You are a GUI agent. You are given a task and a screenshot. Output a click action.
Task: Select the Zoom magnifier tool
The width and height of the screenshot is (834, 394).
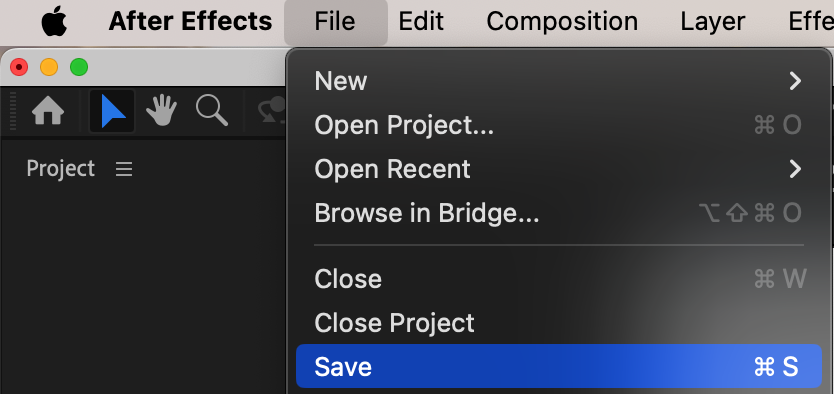point(212,111)
